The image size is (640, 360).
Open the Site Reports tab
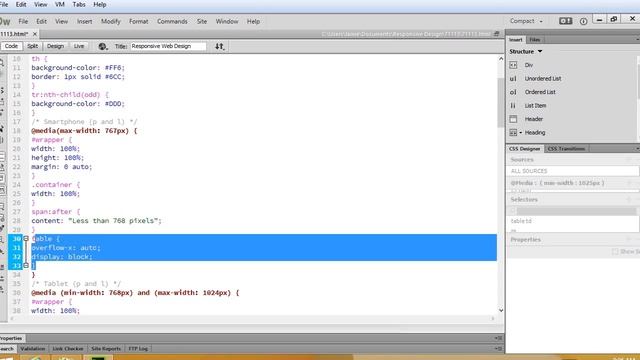106,349
